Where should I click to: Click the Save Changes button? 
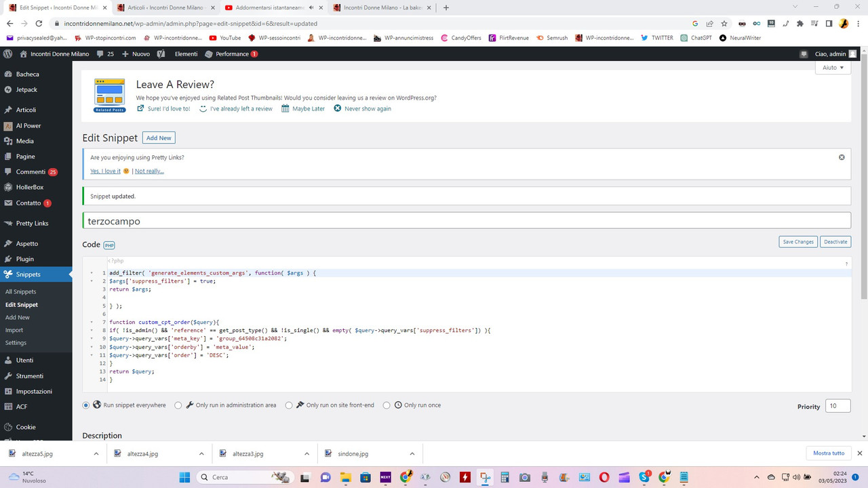pos(797,242)
